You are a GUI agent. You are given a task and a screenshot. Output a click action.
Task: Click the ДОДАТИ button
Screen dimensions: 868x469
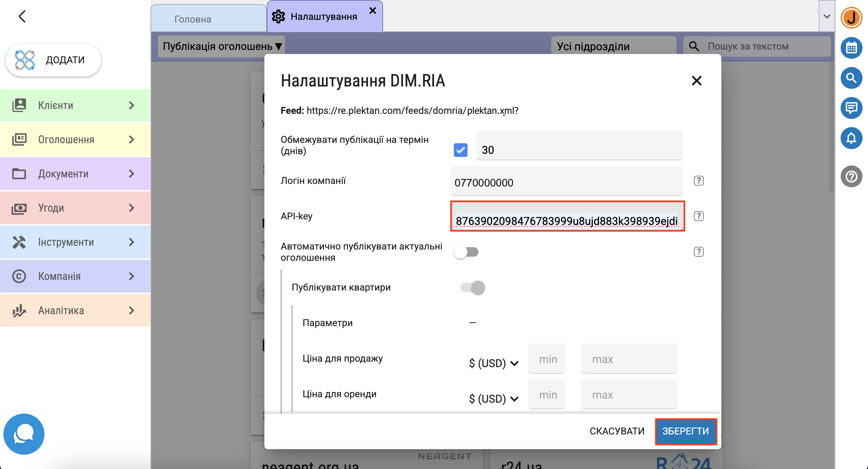click(x=53, y=60)
